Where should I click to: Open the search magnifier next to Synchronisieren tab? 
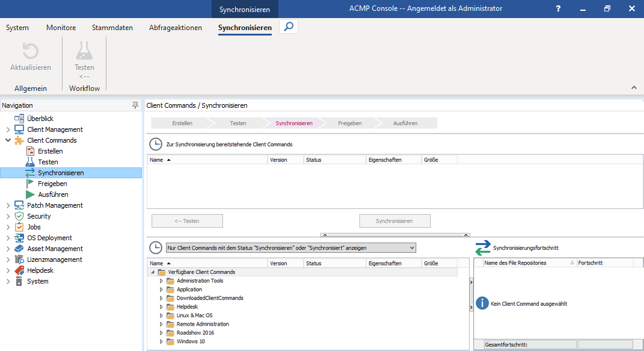pyautogui.click(x=288, y=26)
